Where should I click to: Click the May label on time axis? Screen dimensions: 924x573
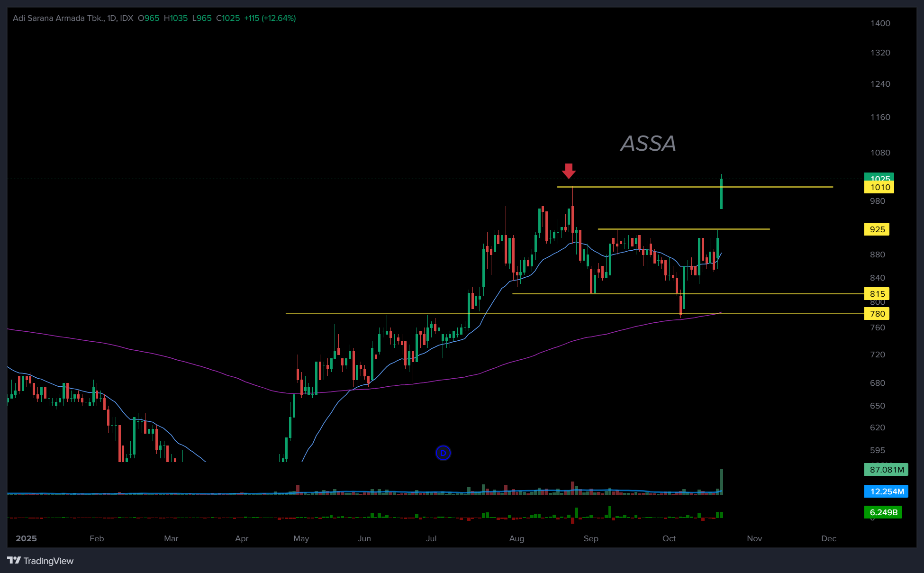(x=301, y=538)
